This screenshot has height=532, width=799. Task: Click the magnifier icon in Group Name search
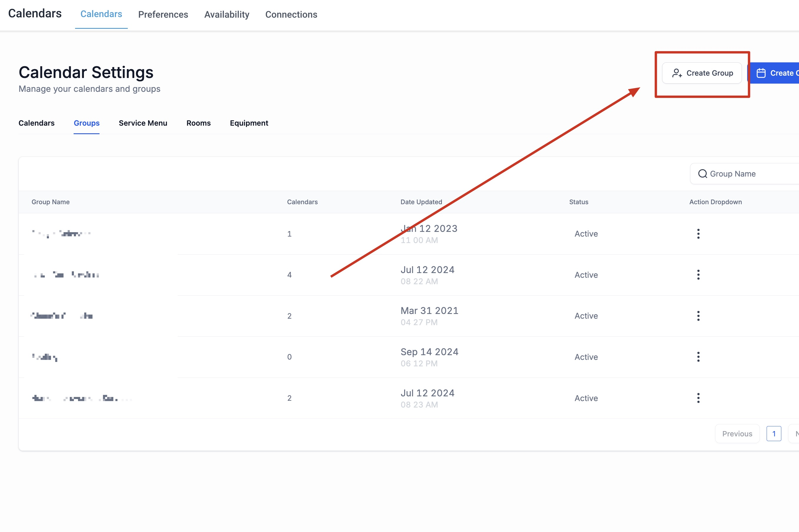tap(702, 174)
